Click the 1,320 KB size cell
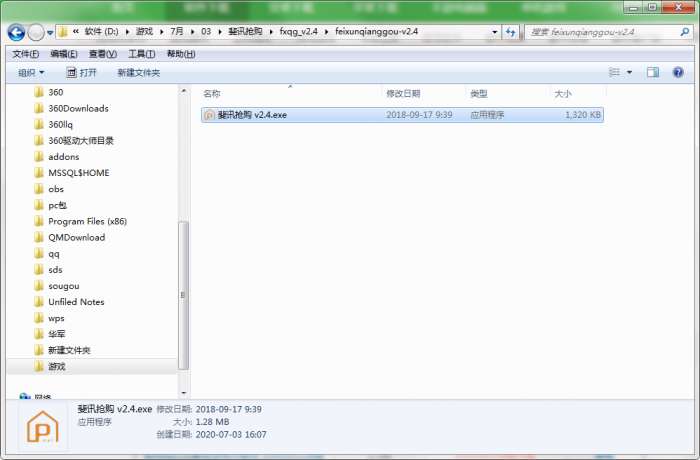This screenshot has height=460, width=700. pyautogui.click(x=583, y=115)
